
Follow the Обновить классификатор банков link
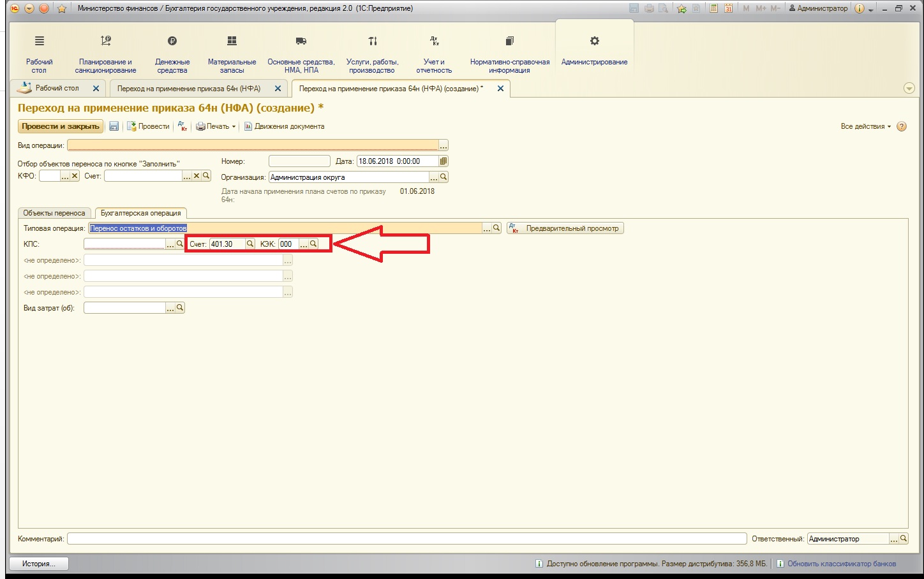point(842,564)
